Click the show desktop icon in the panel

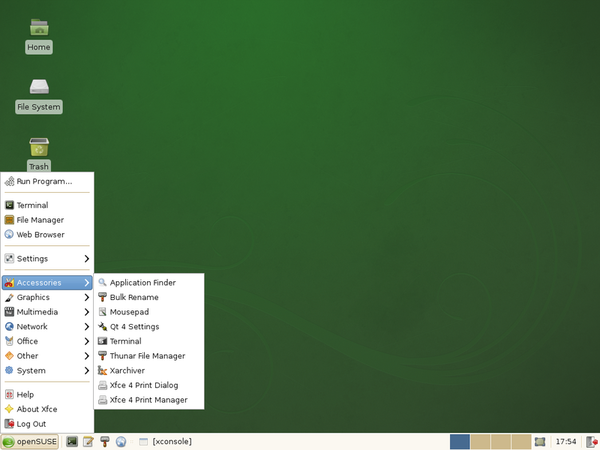click(540, 442)
